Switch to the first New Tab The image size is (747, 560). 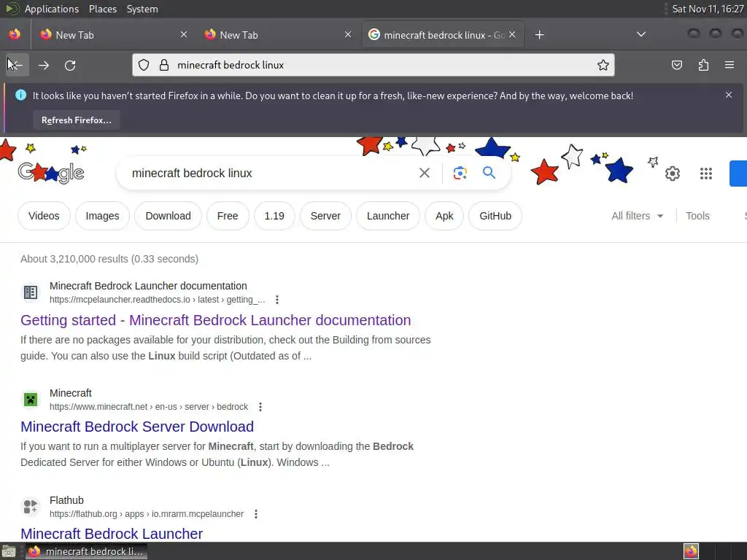(112, 35)
